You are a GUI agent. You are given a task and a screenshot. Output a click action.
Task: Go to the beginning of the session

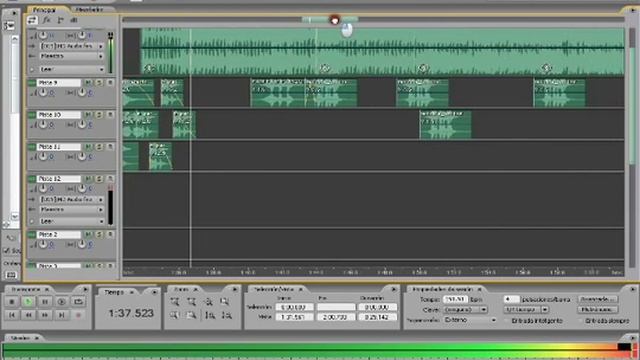11,315
